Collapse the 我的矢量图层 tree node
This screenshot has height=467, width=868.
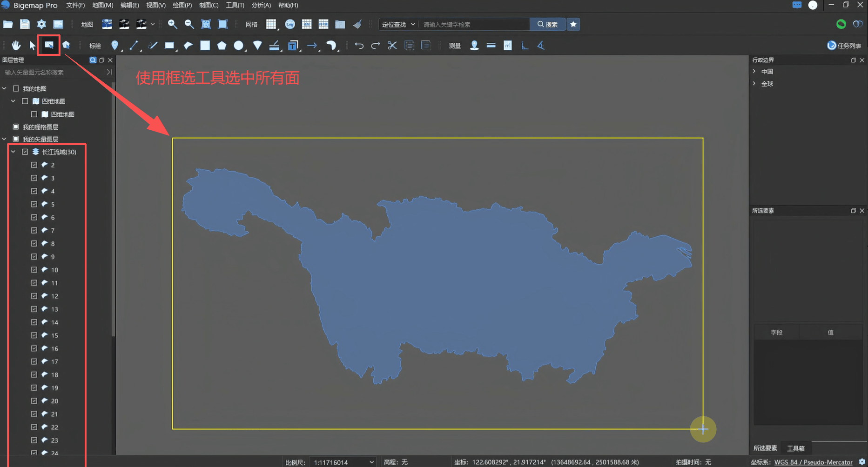click(x=4, y=139)
